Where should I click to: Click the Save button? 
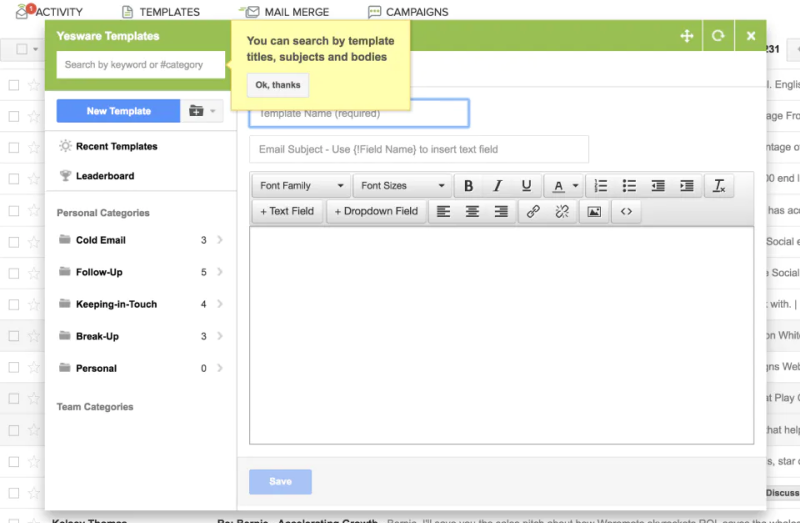[280, 481]
